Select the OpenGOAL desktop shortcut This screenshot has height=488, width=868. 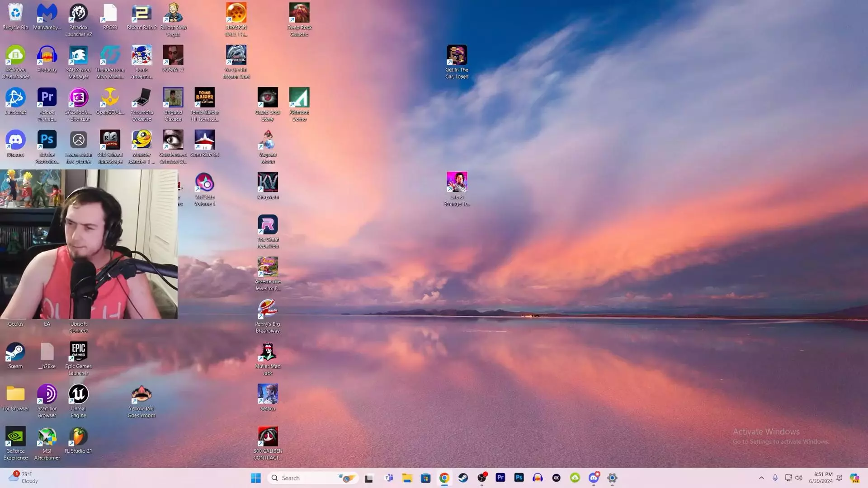(x=110, y=102)
